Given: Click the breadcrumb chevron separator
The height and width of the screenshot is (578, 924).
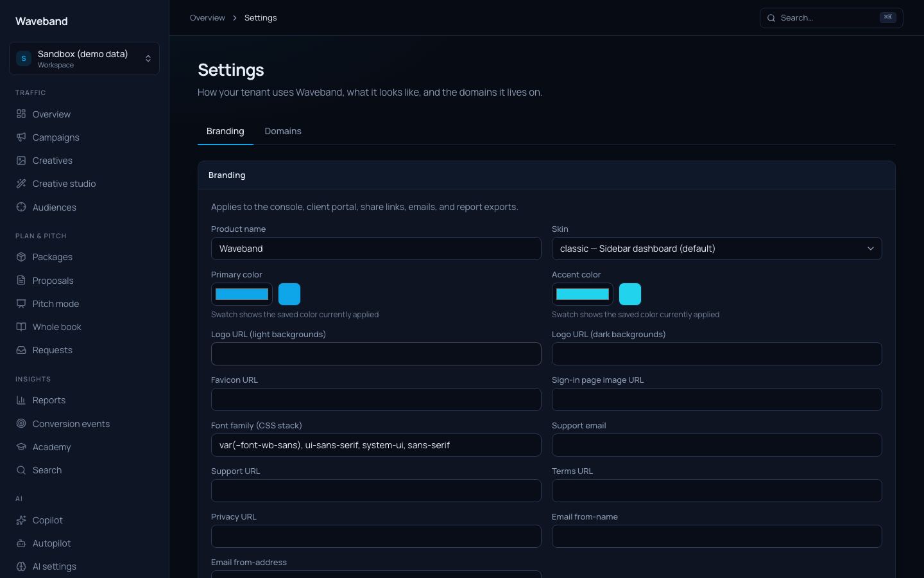Looking at the screenshot, I should point(235,18).
